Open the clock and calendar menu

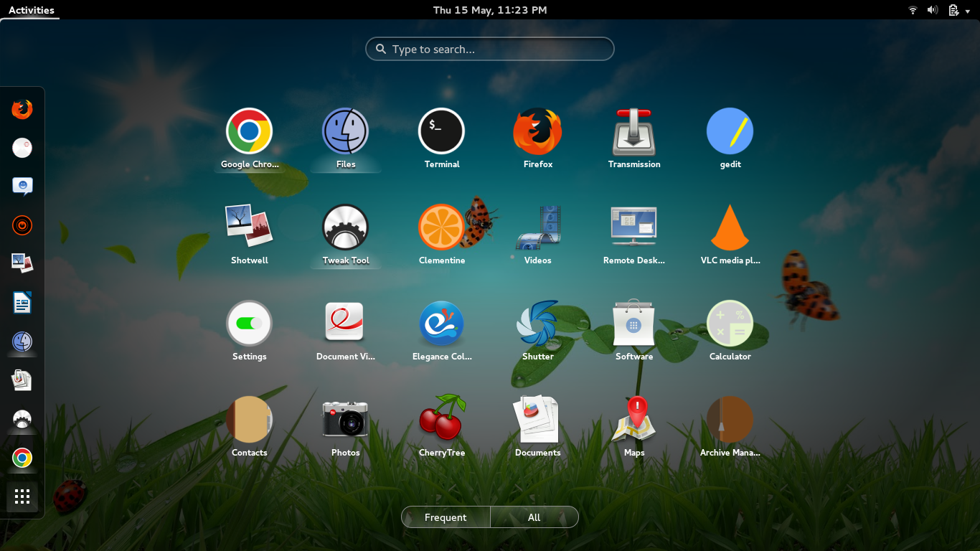point(490,10)
